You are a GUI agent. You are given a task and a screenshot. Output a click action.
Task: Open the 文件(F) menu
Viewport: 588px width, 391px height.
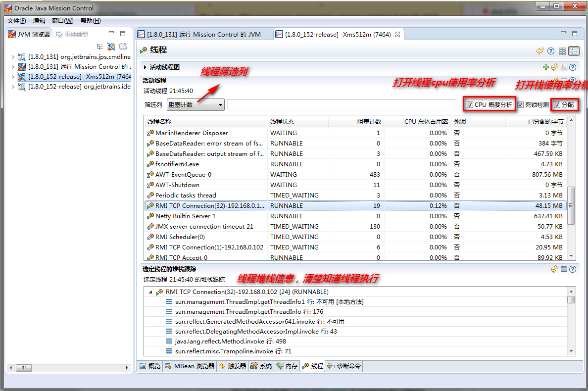coord(16,21)
